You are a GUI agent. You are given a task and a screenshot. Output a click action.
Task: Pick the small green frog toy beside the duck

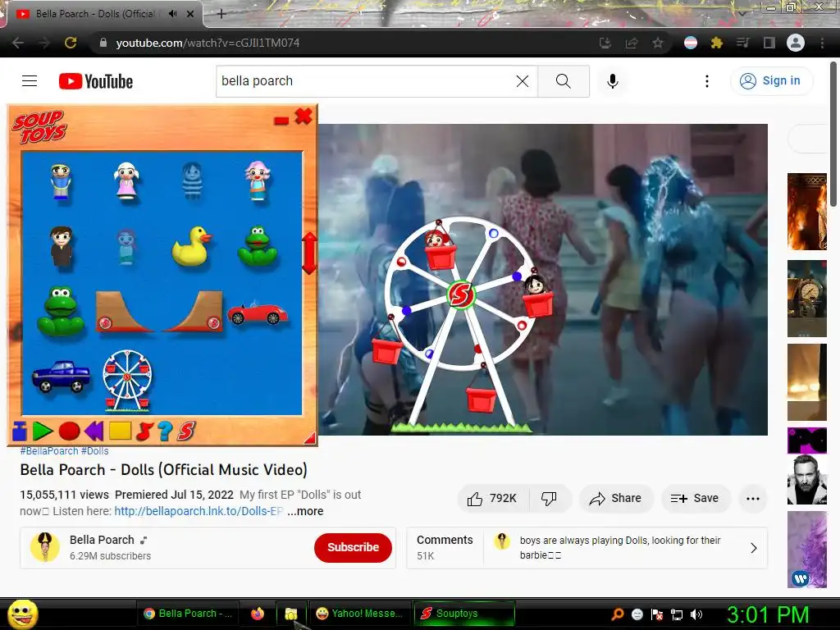click(258, 246)
